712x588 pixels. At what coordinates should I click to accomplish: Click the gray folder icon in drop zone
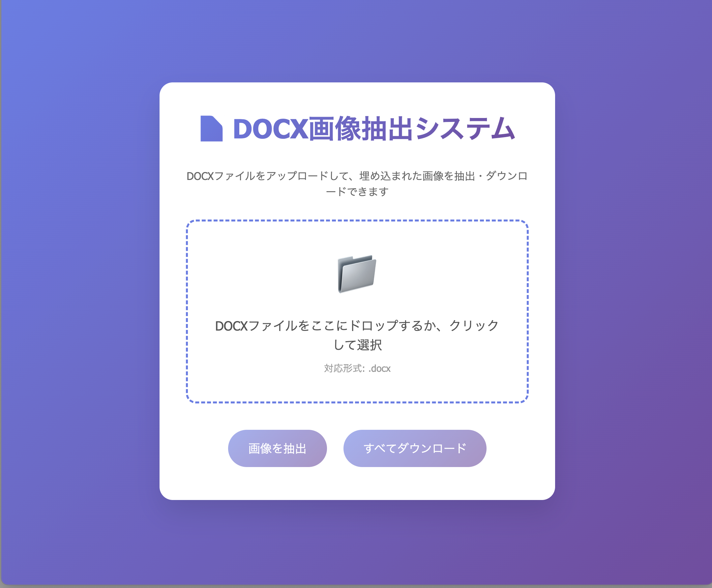click(x=357, y=274)
